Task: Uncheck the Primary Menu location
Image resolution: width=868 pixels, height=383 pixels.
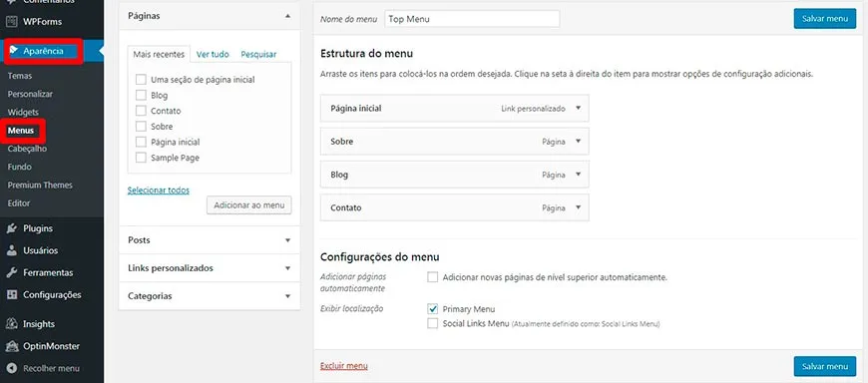Action: [x=432, y=309]
